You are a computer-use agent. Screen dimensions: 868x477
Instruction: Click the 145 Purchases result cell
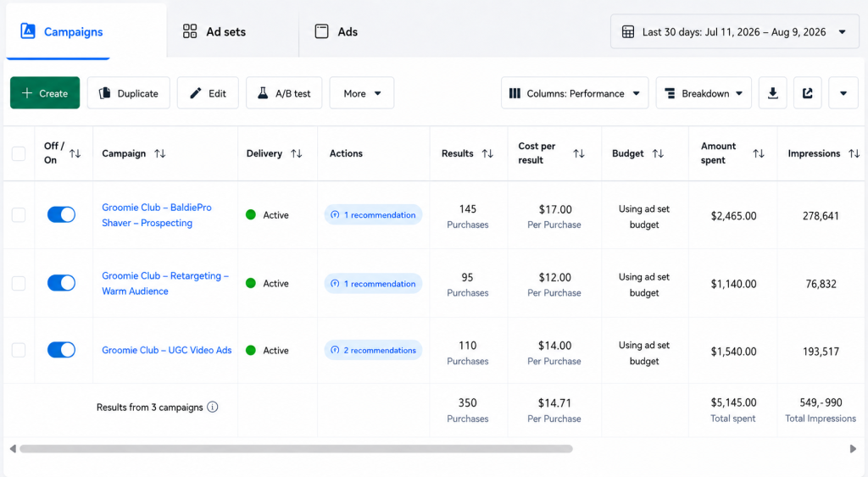pos(468,216)
